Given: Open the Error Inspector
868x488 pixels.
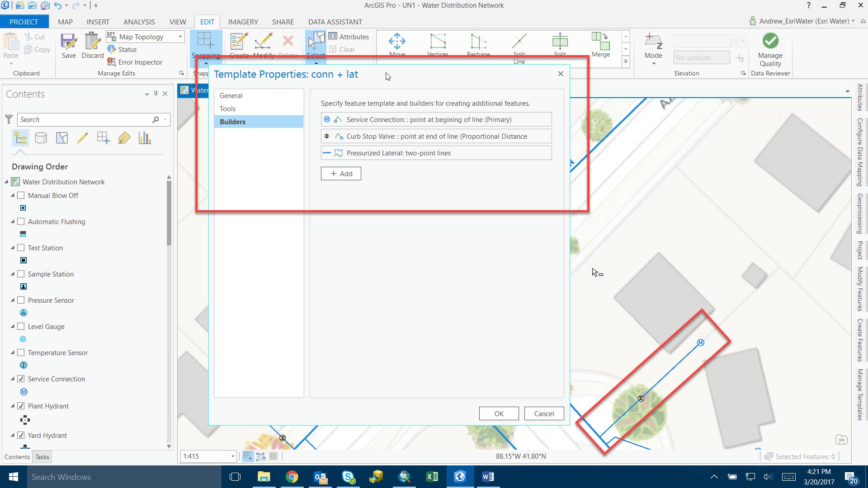Looking at the screenshot, I should (x=135, y=62).
